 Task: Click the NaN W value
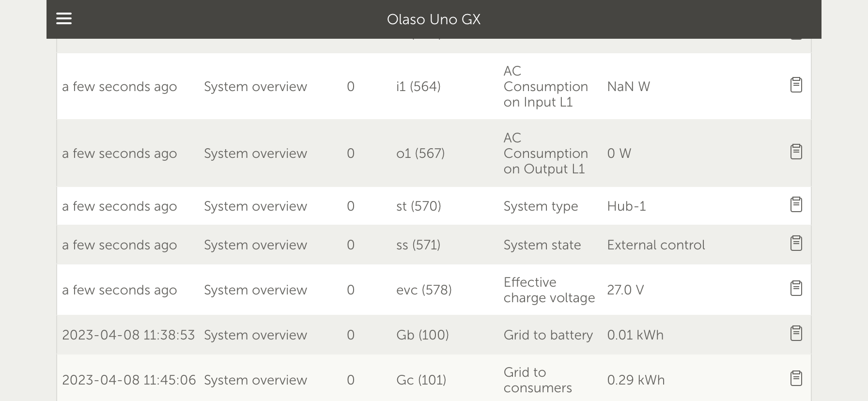(628, 87)
